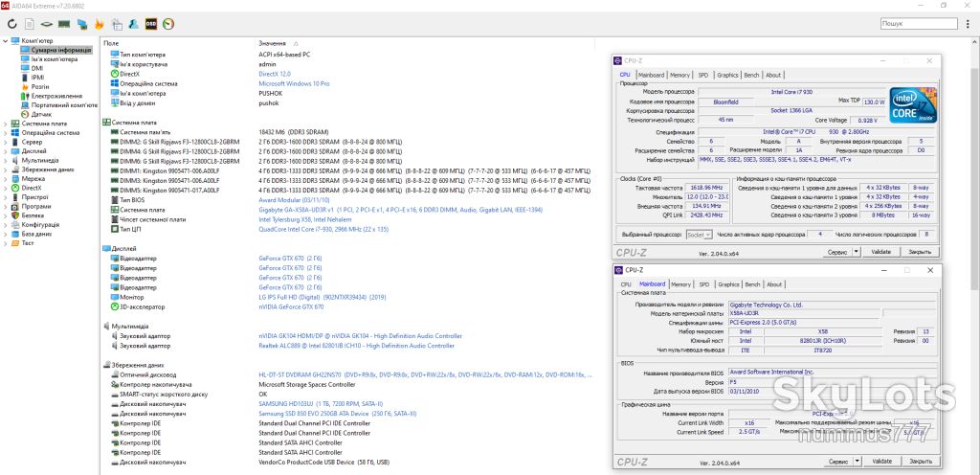The width and height of the screenshot is (980, 475).
Task: Open Bench tab in upper CPU-Z window
Action: point(751,75)
